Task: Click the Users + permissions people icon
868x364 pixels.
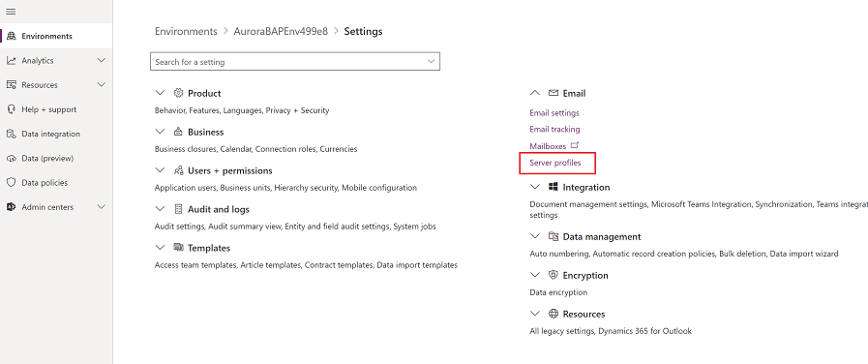Action: 178,170
